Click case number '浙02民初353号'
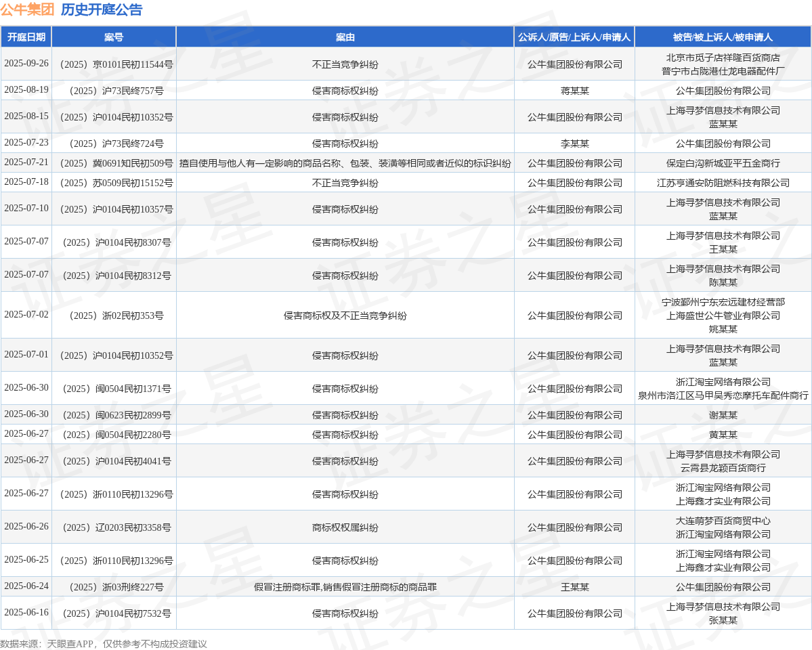 click(116, 316)
